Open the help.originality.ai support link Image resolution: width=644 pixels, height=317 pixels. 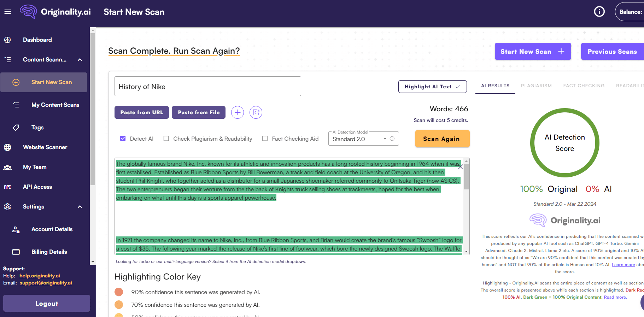(x=40, y=276)
